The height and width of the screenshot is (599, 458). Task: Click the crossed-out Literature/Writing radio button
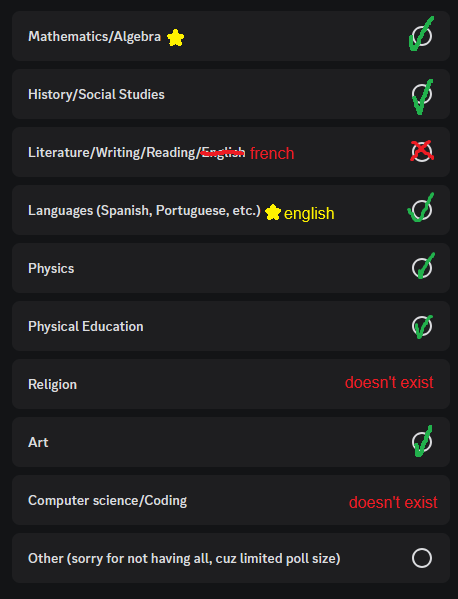pos(422,152)
